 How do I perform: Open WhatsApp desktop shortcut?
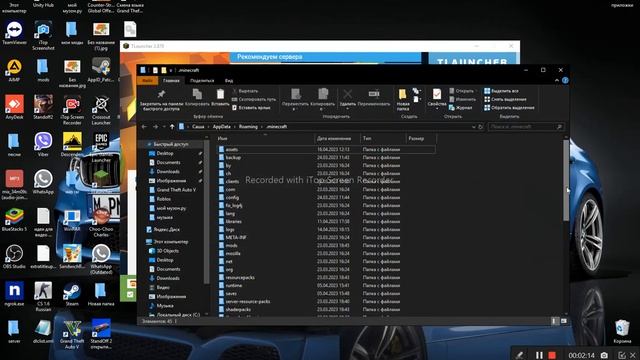[x=43, y=182]
